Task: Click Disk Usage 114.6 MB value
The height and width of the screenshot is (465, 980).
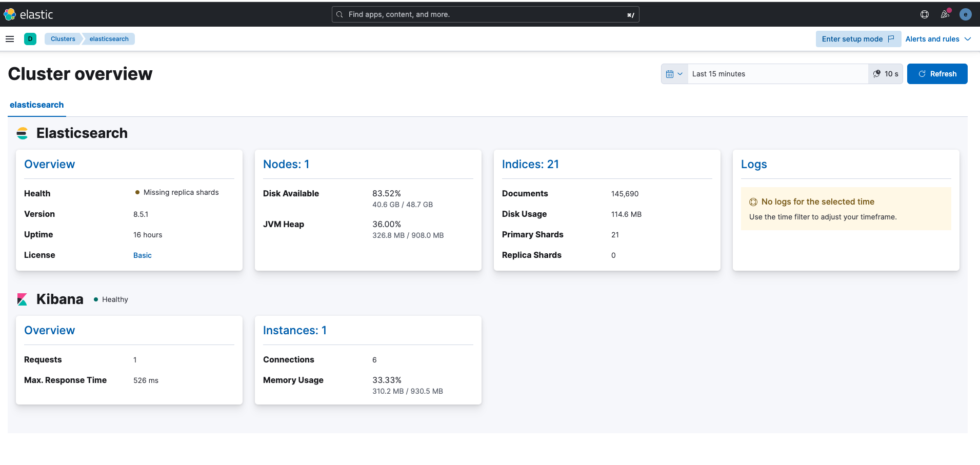Action: click(x=626, y=214)
